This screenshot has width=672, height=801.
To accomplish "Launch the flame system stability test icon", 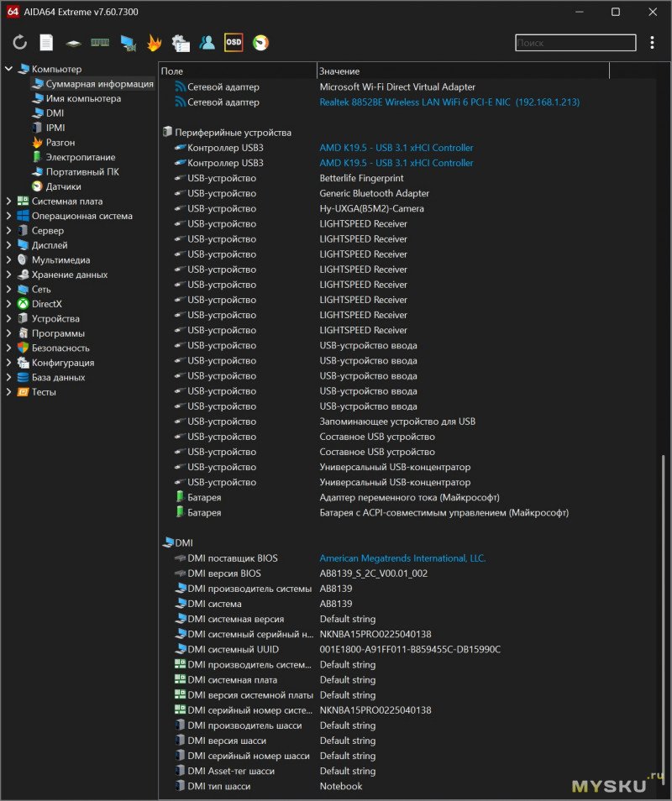I will (x=154, y=42).
